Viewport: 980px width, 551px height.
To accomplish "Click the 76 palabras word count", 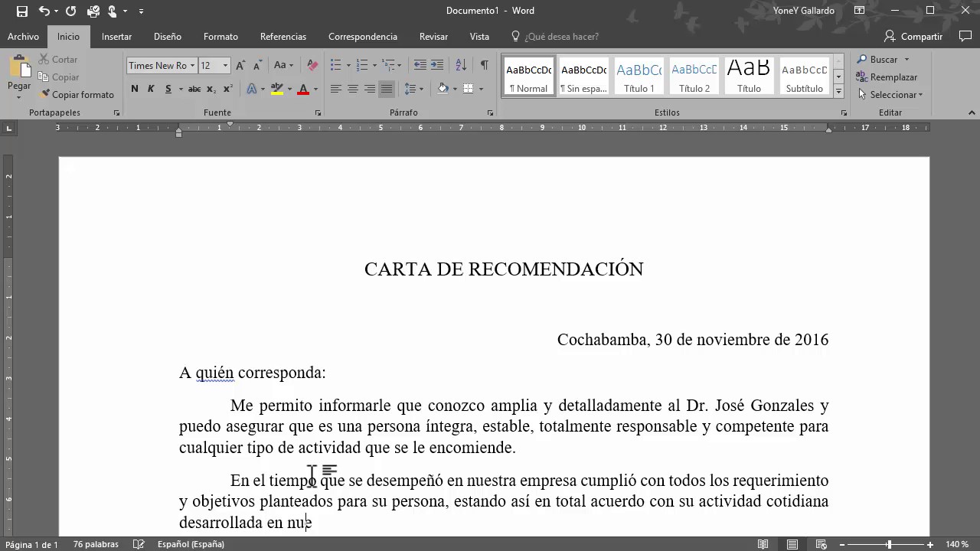I will [96, 544].
